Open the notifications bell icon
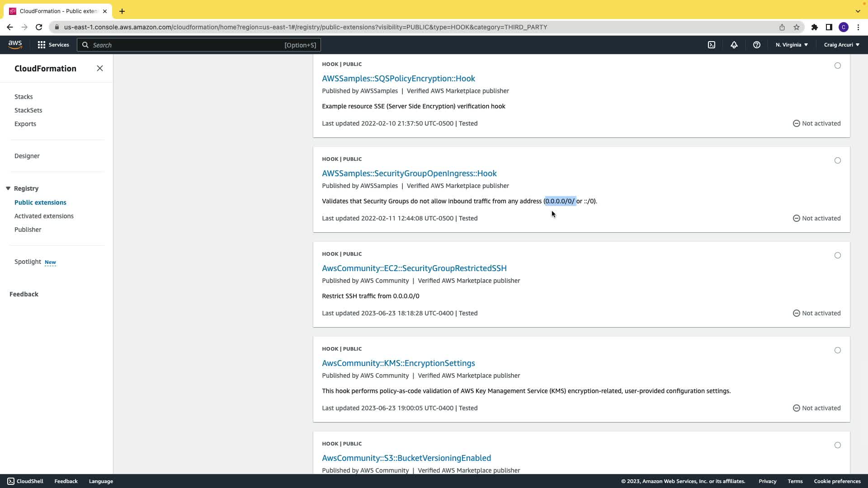 (x=734, y=45)
